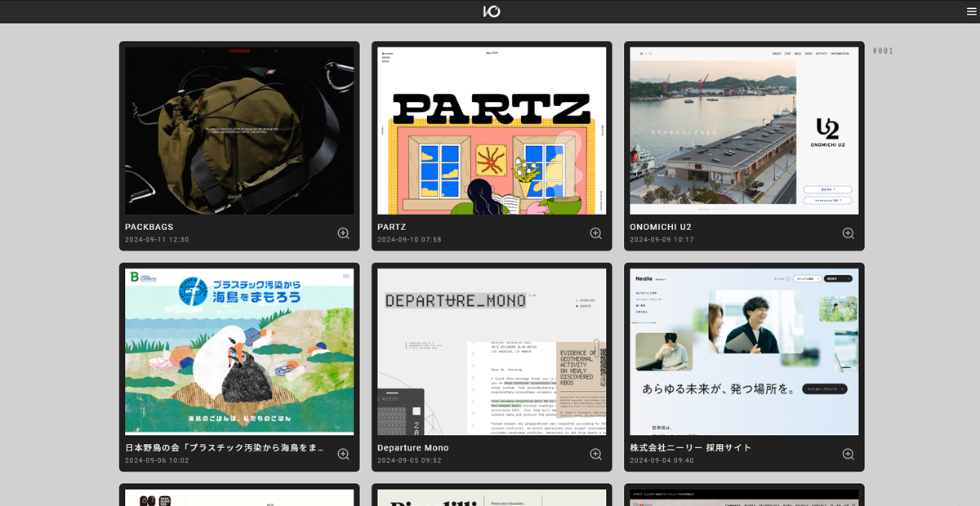980x506 pixels.
Task: Zoom into the PACKBAGS card preview
Action: click(344, 233)
